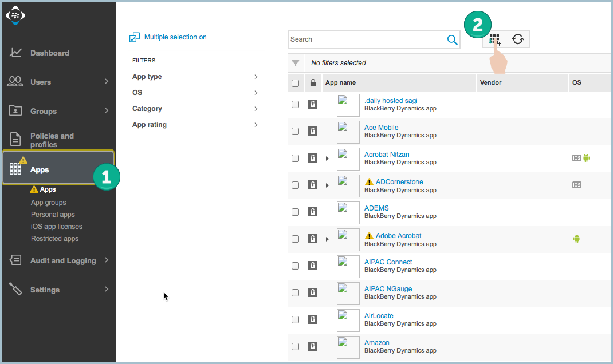The image size is (613, 364).
Task: Click the lock icon for AIPAC Connect
Action: [313, 266]
